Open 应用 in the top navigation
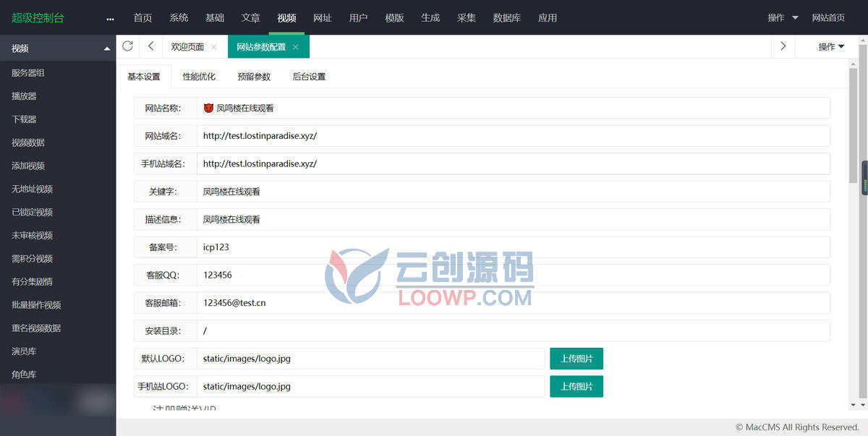Viewport: 868px width, 436px height. point(548,17)
